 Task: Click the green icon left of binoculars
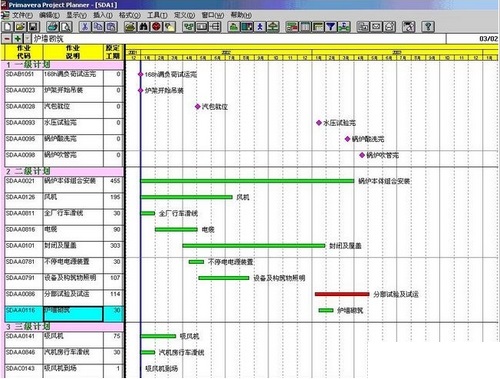point(130,27)
